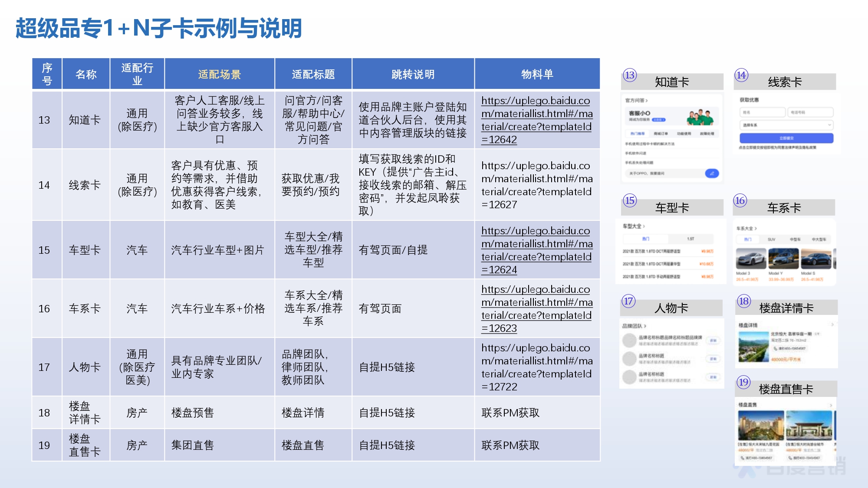Click the 姓名 input field in 线索卡
Viewport: 868px width, 488px height.
tap(763, 112)
